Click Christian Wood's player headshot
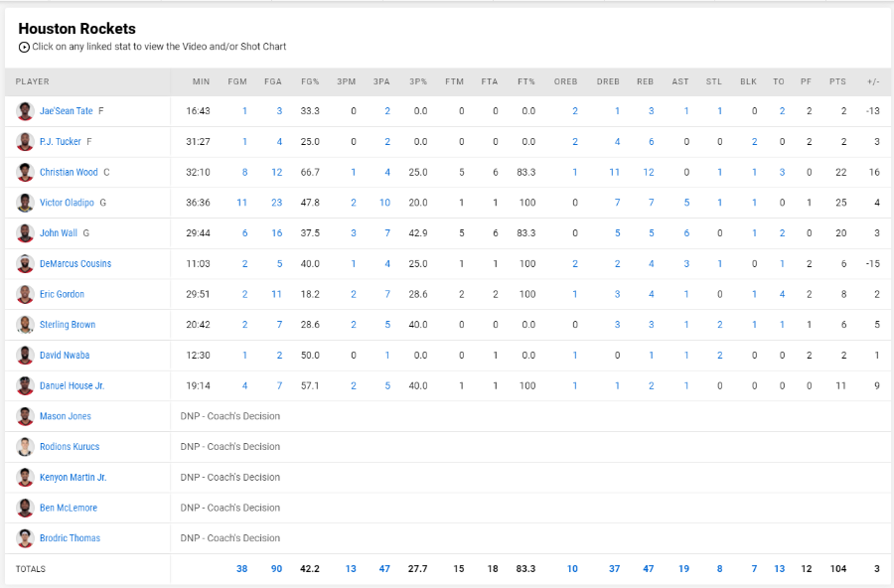 click(x=25, y=172)
